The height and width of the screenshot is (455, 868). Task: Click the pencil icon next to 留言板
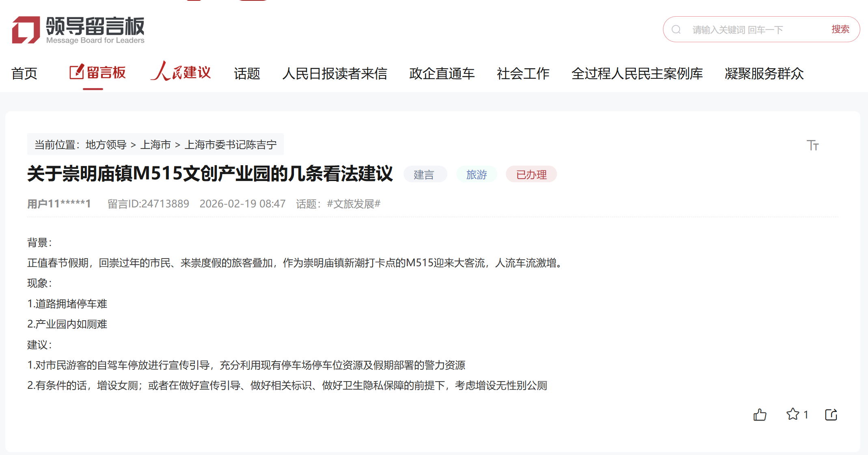point(76,72)
